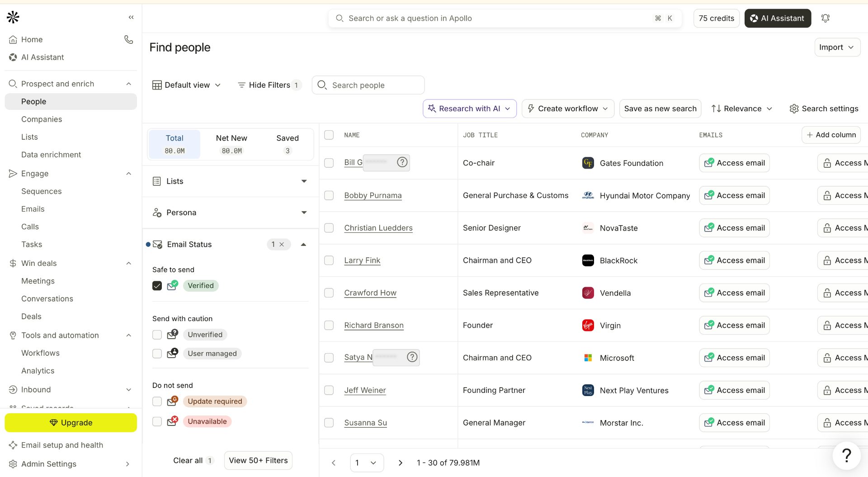Screen dimensions: 868x477
Task: Open the Relevance sort dropdown
Action: pyautogui.click(x=742, y=109)
